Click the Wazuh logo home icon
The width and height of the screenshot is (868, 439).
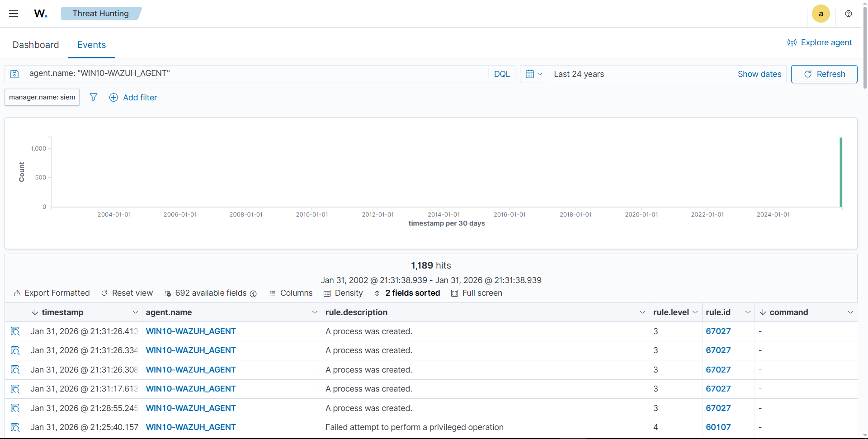(x=41, y=14)
